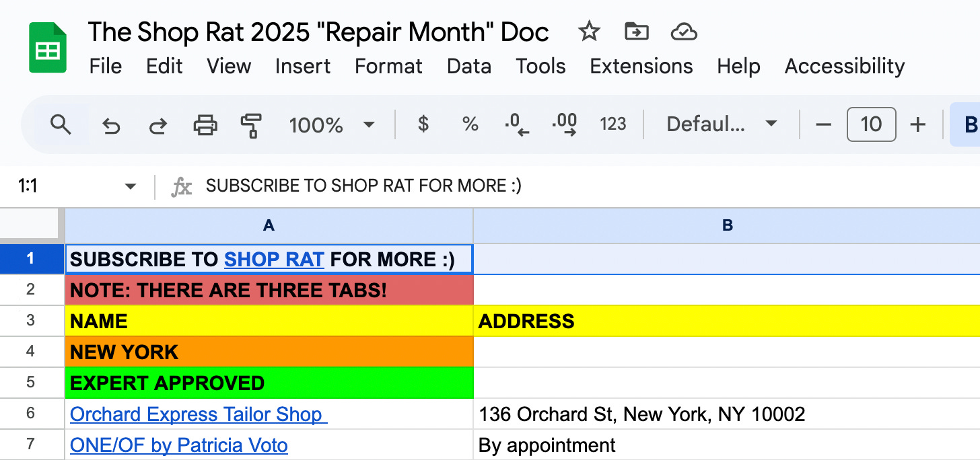Viewport: 980px width, 460px height.
Task: Open the Accessibility menu
Action: [x=845, y=66]
